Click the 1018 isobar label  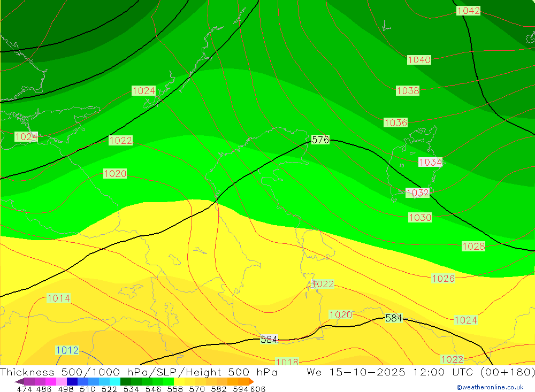coord(287,362)
